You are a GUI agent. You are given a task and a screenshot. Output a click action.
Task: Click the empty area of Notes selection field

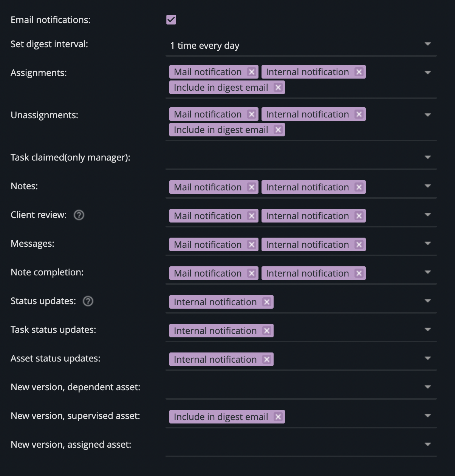coord(393,187)
